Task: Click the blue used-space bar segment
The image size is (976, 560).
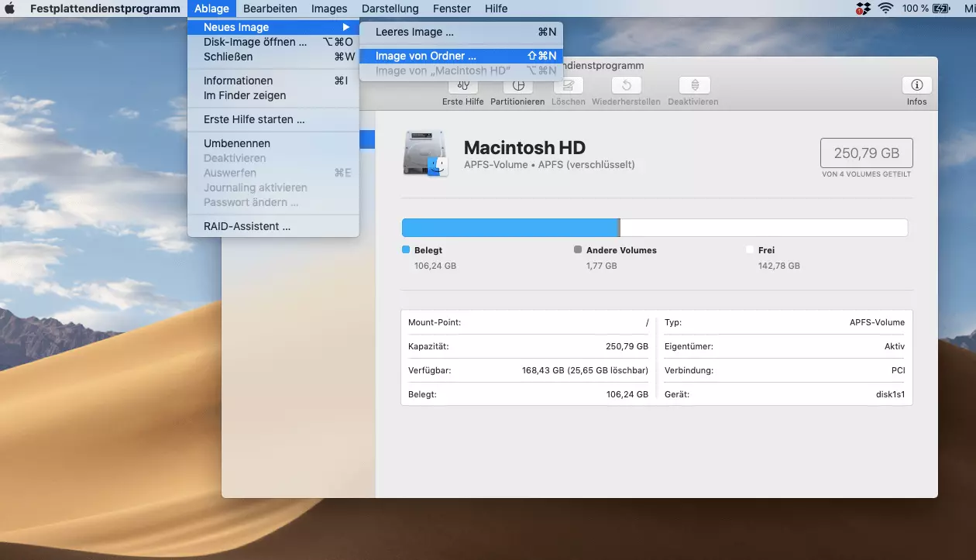Action: point(510,228)
